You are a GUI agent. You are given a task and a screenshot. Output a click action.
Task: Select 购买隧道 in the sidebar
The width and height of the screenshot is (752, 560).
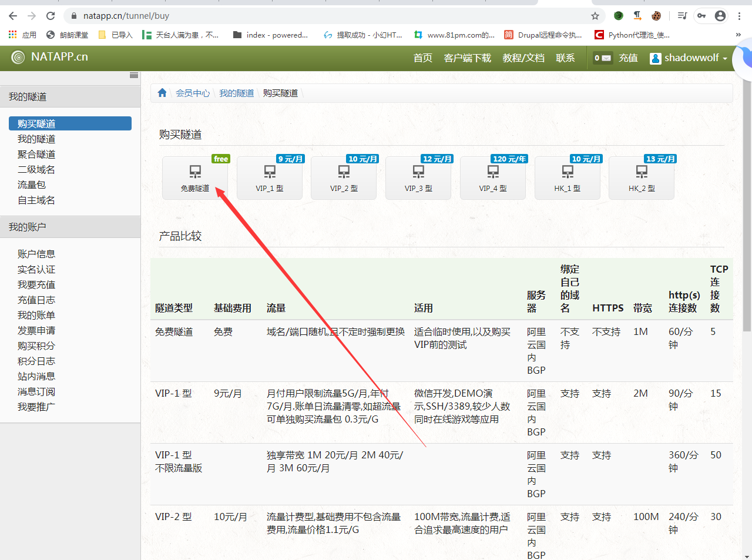tap(70, 123)
